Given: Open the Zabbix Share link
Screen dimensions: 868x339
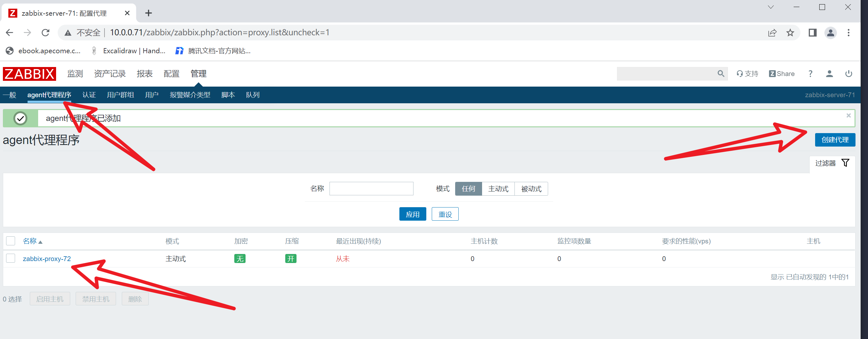Looking at the screenshot, I should [782, 73].
